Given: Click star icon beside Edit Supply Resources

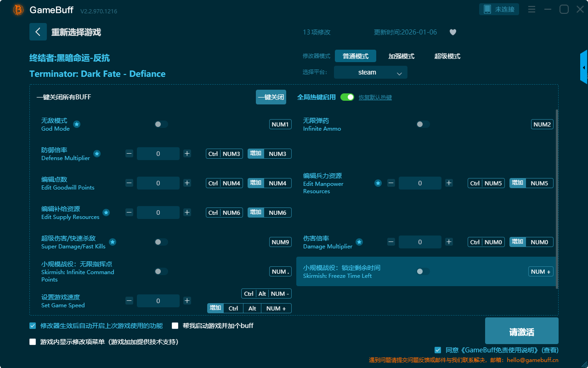Looking at the screenshot, I should pos(106,213).
